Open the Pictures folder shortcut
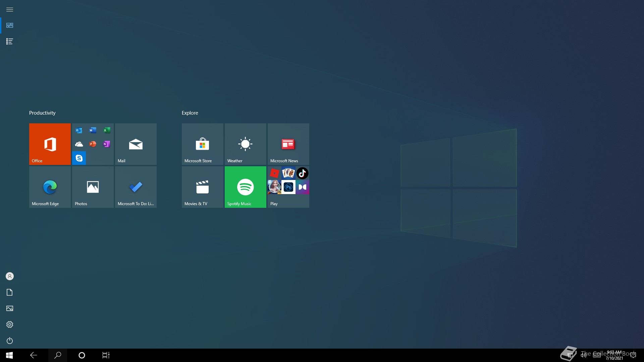The width and height of the screenshot is (644, 362). [x=10, y=308]
